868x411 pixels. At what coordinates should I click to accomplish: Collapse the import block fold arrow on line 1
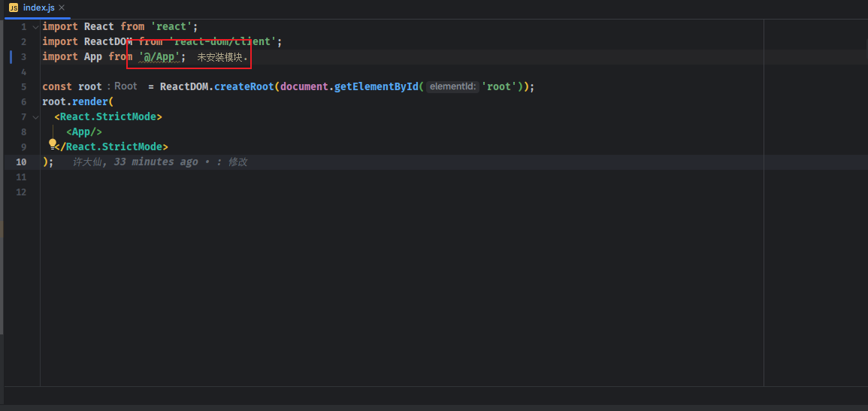[35, 27]
